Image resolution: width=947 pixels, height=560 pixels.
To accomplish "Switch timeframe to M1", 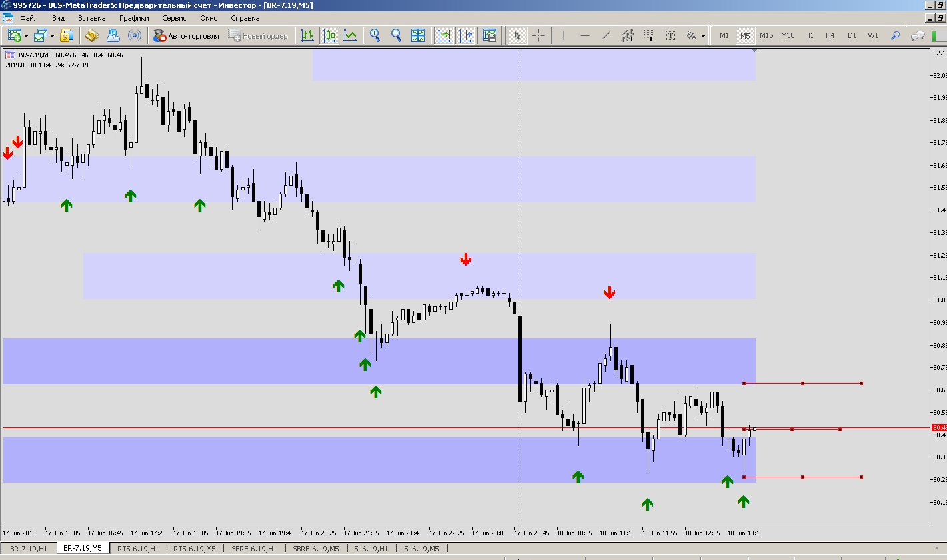I will [724, 35].
